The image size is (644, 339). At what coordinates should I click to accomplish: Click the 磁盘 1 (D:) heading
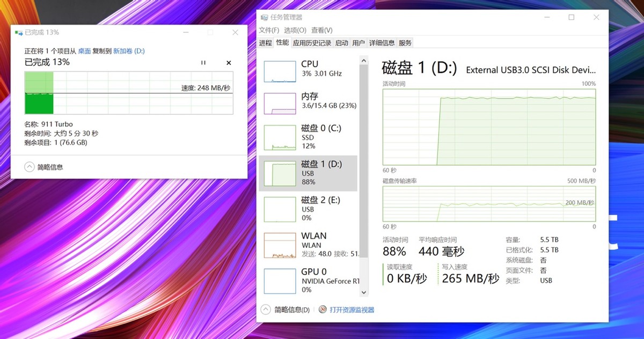pyautogui.click(x=420, y=68)
